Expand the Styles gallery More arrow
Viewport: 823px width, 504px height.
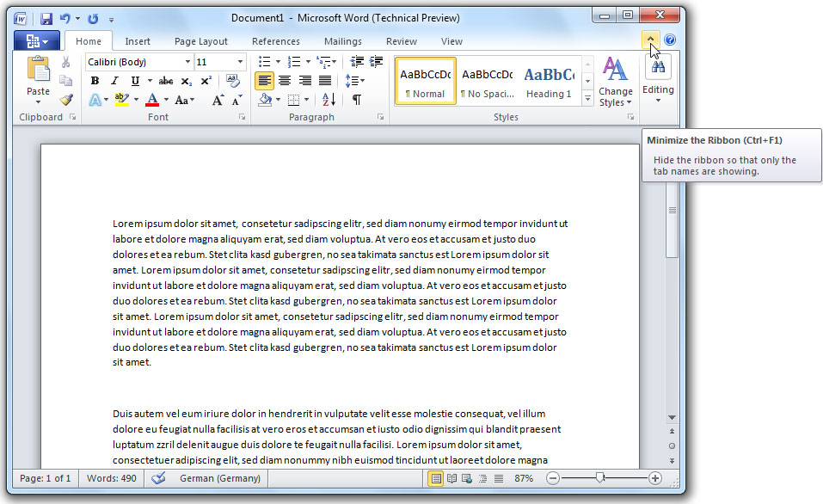(x=588, y=100)
